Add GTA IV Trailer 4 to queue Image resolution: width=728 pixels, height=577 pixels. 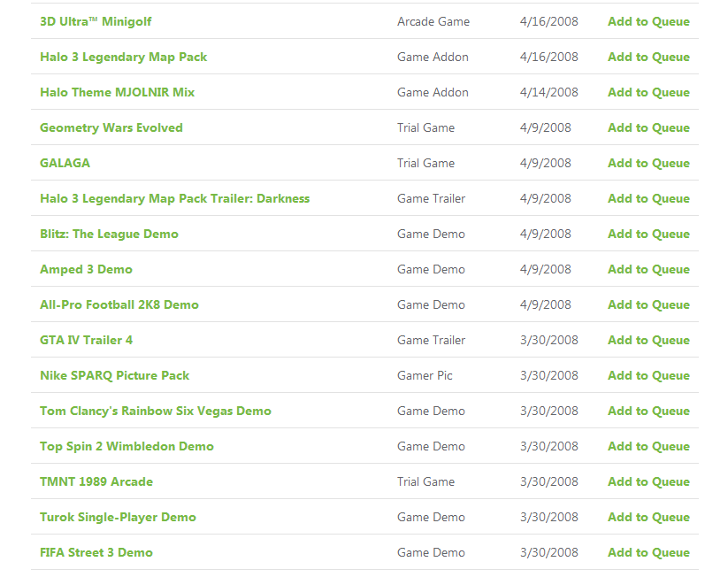648,340
